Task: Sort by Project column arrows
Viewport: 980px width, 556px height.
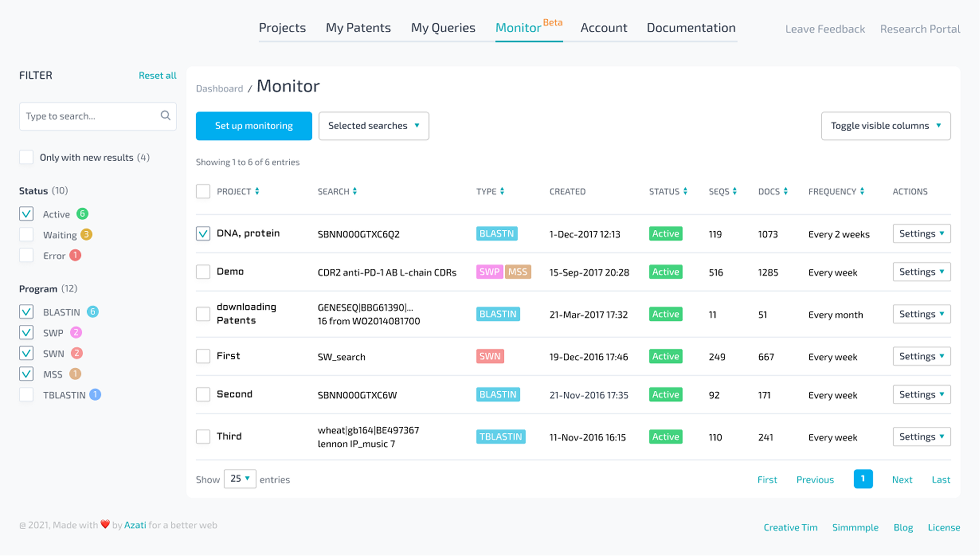Action: (x=257, y=191)
